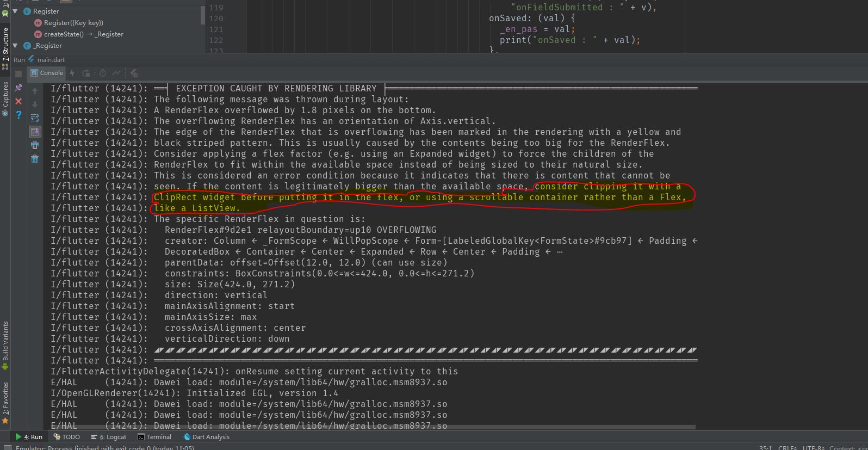This screenshot has width=868, height=450.
Task: Open the timeline stopwatch icon
Action: point(103,73)
